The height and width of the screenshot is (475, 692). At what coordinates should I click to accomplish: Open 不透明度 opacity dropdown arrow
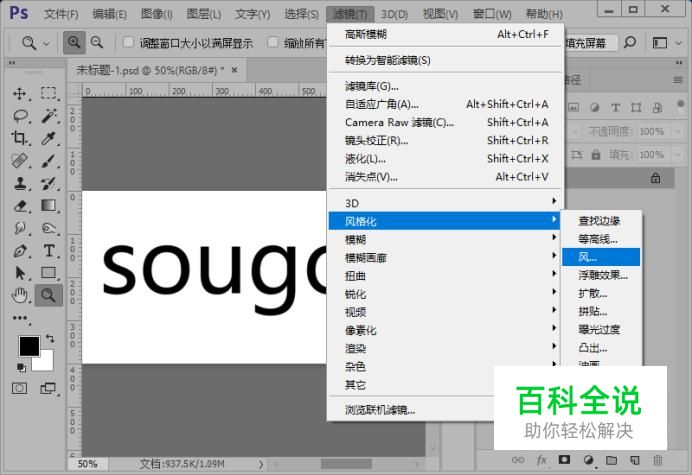677,131
